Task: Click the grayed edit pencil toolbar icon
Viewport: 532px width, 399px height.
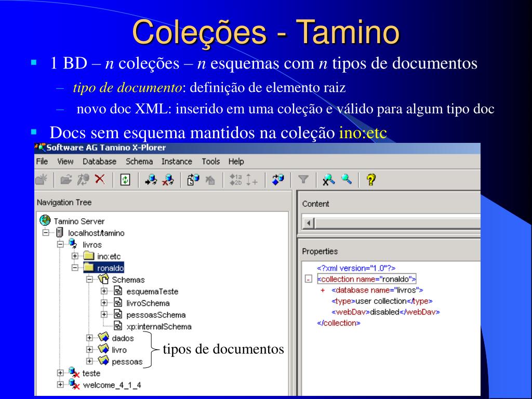Action: pos(83,179)
